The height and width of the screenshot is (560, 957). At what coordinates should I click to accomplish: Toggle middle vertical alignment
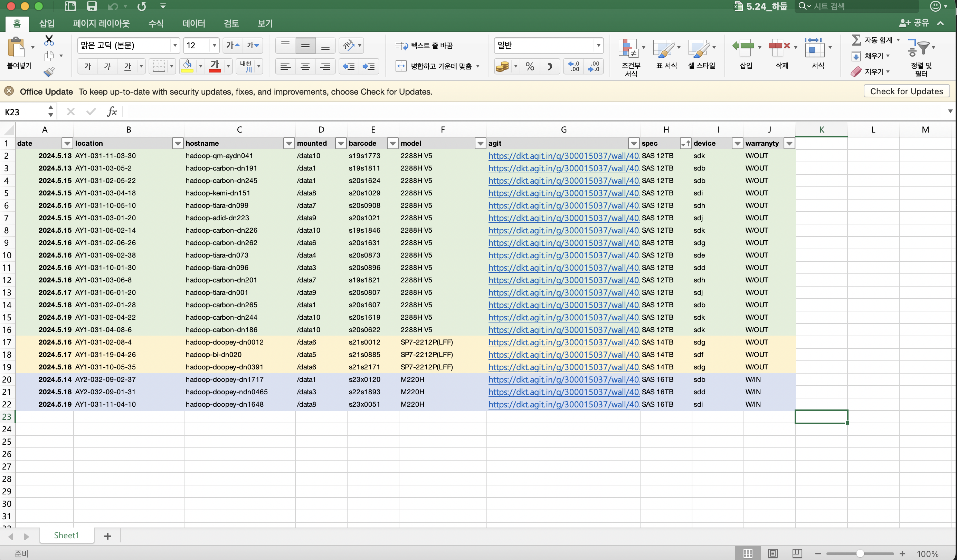click(x=305, y=46)
